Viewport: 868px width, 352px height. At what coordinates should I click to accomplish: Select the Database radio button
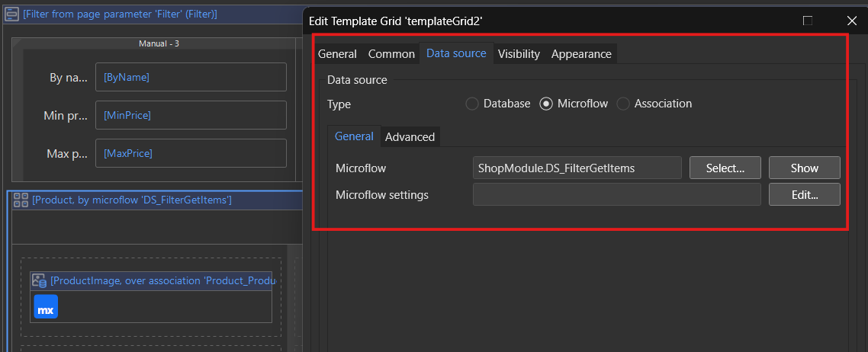coord(471,104)
